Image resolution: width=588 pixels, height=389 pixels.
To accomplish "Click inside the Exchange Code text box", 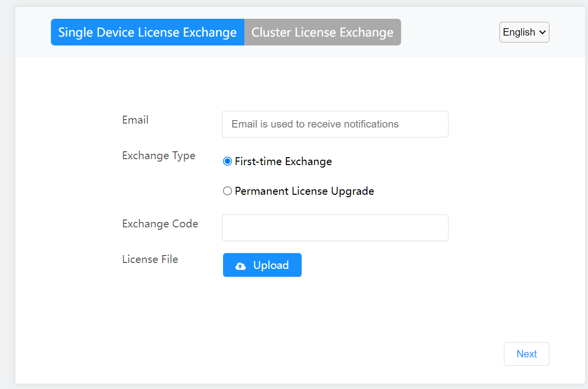I will coord(335,228).
